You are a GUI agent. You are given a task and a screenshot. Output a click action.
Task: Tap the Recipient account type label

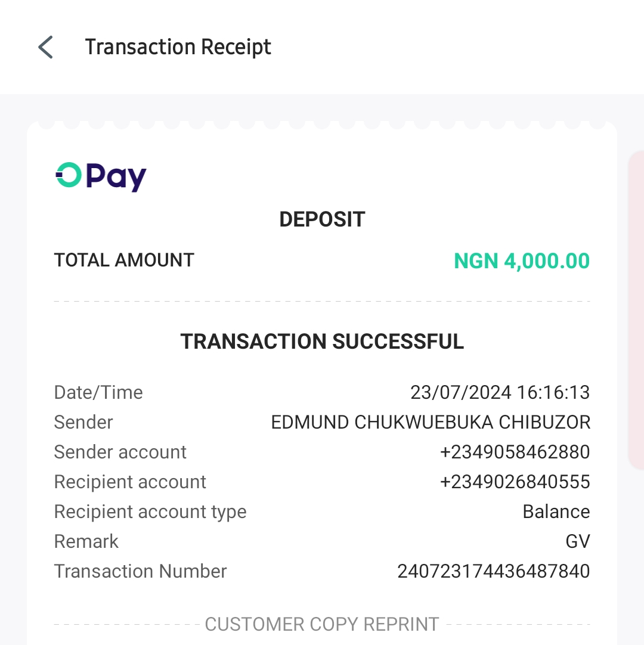[150, 511]
